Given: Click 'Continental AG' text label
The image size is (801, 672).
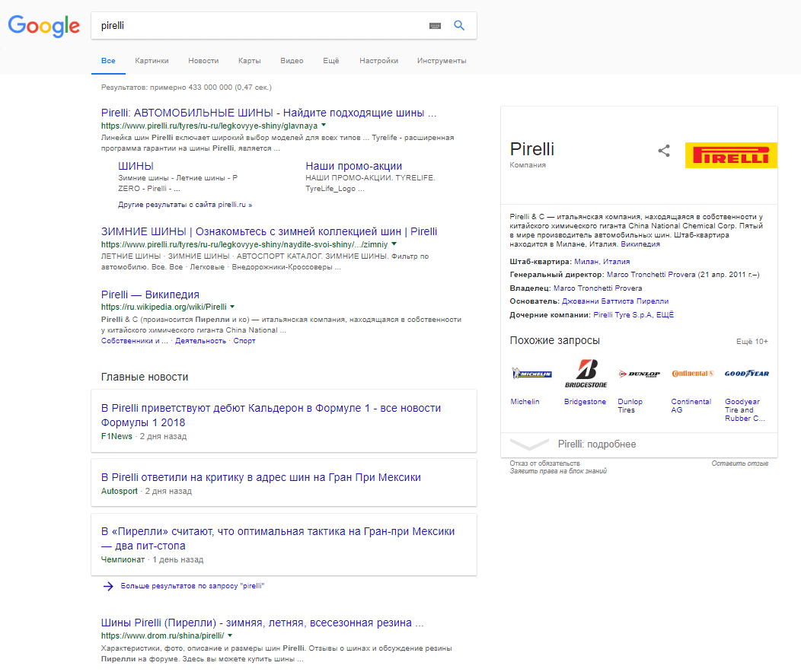Looking at the screenshot, I should tap(691, 406).
